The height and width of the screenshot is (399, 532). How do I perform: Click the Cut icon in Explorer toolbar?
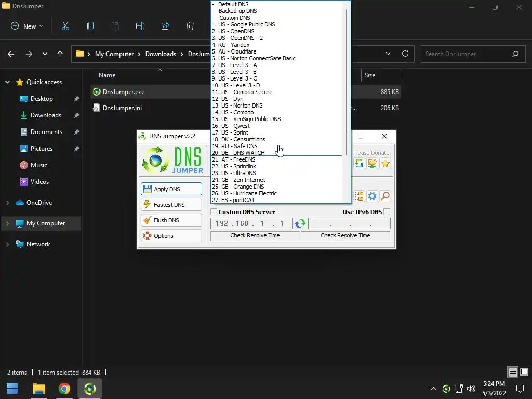pyautogui.click(x=65, y=26)
